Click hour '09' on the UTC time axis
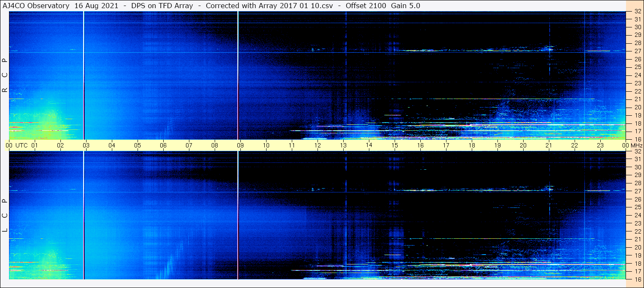This screenshot has width=644, height=288. coord(240,145)
